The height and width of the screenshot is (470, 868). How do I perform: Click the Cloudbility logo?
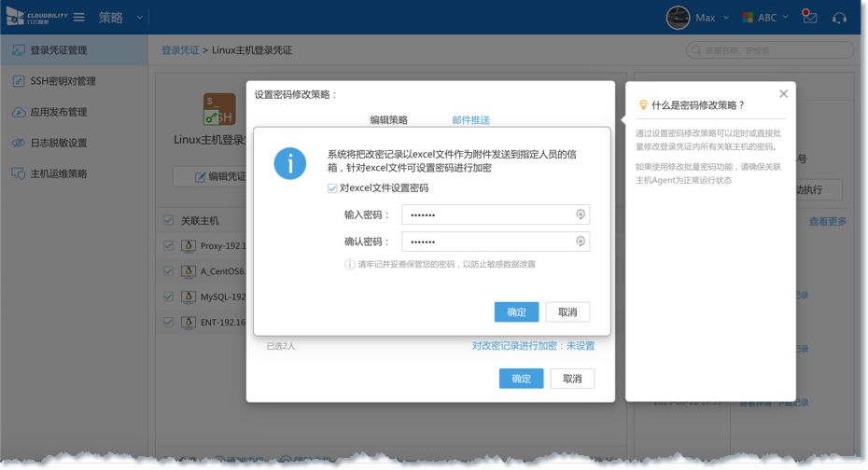(x=36, y=17)
